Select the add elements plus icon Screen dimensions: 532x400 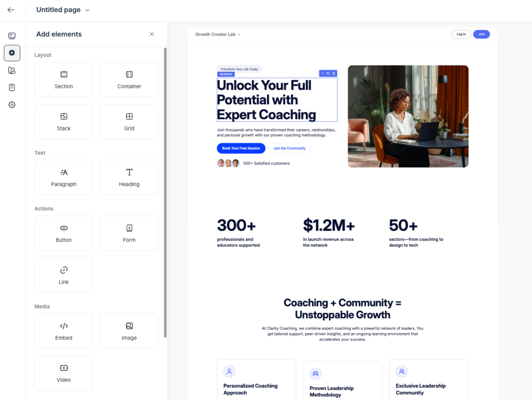pos(12,53)
